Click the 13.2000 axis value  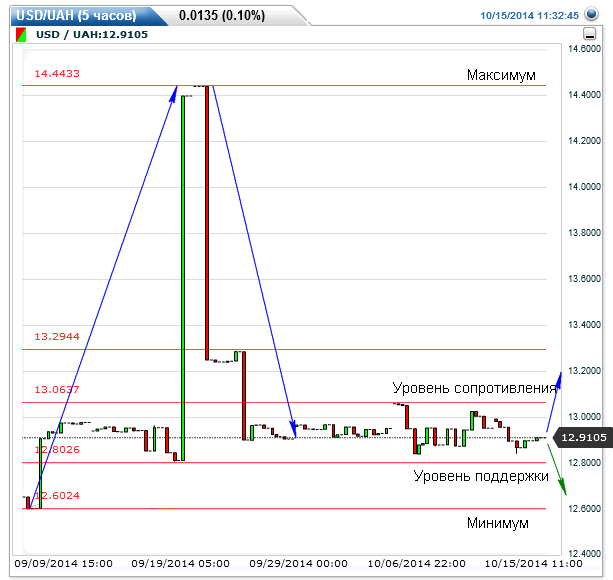click(584, 371)
